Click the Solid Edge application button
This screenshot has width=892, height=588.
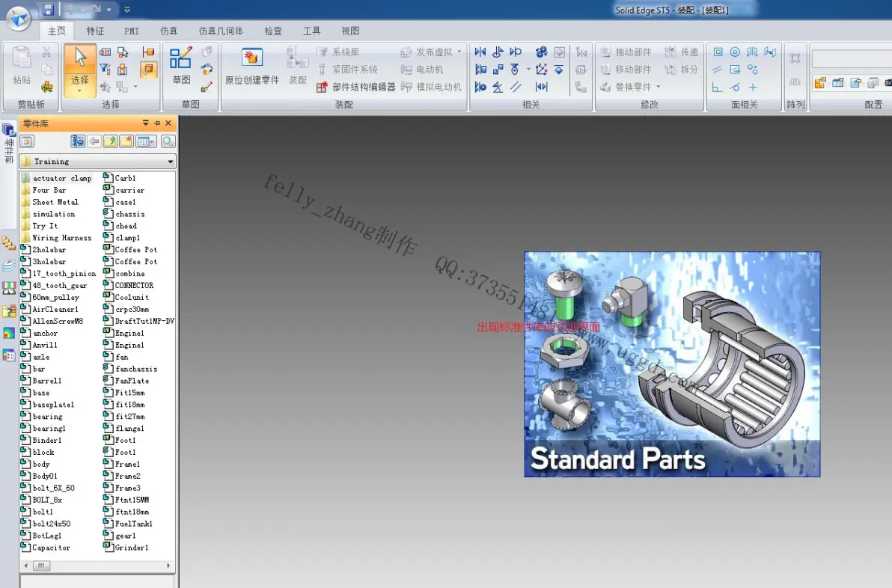(18, 18)
